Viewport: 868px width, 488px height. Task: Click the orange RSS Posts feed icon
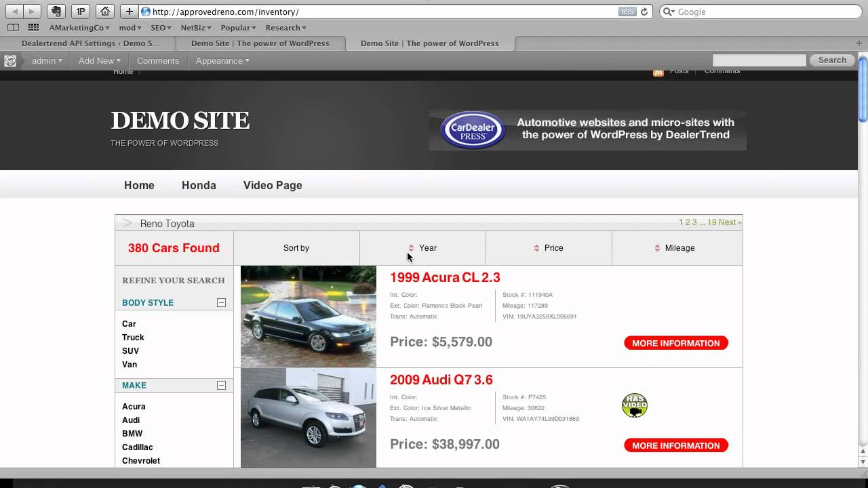point(658,72)
